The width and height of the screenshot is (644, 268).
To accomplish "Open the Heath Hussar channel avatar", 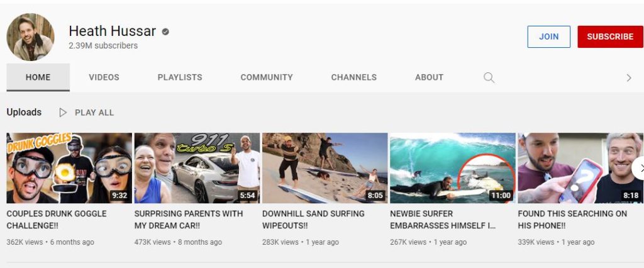I will (x=30, y=37).
